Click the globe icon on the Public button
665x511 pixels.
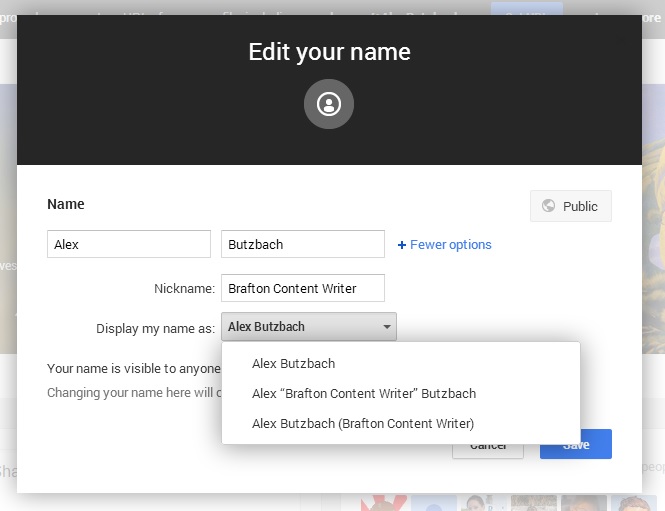click(548, 206)
